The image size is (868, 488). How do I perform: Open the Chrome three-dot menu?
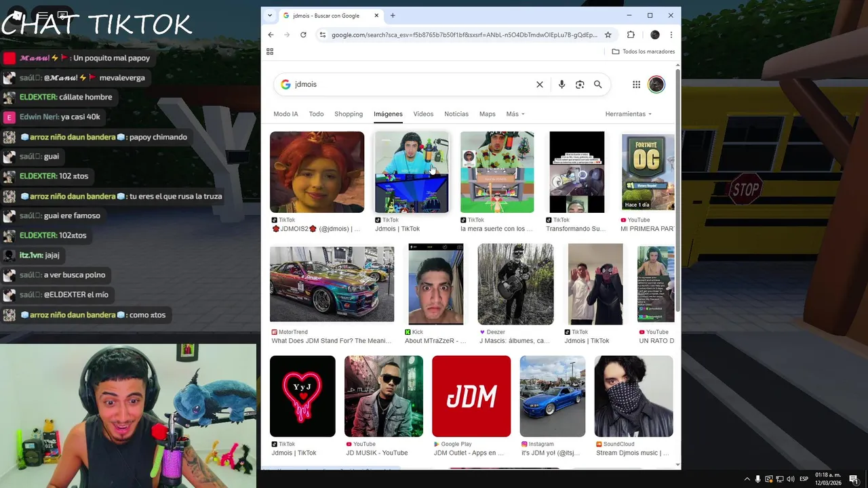(x=671, y=35)
